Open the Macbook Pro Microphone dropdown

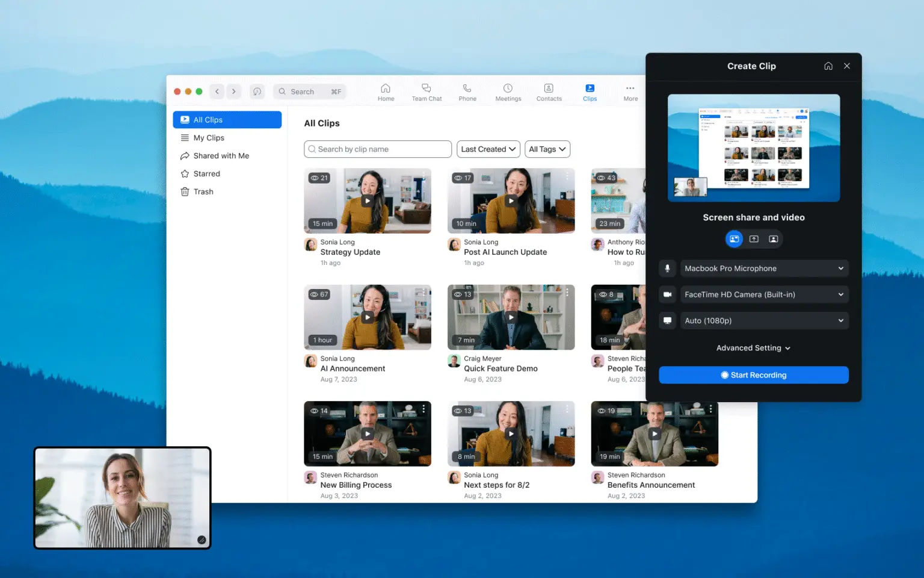pos(764,269)
